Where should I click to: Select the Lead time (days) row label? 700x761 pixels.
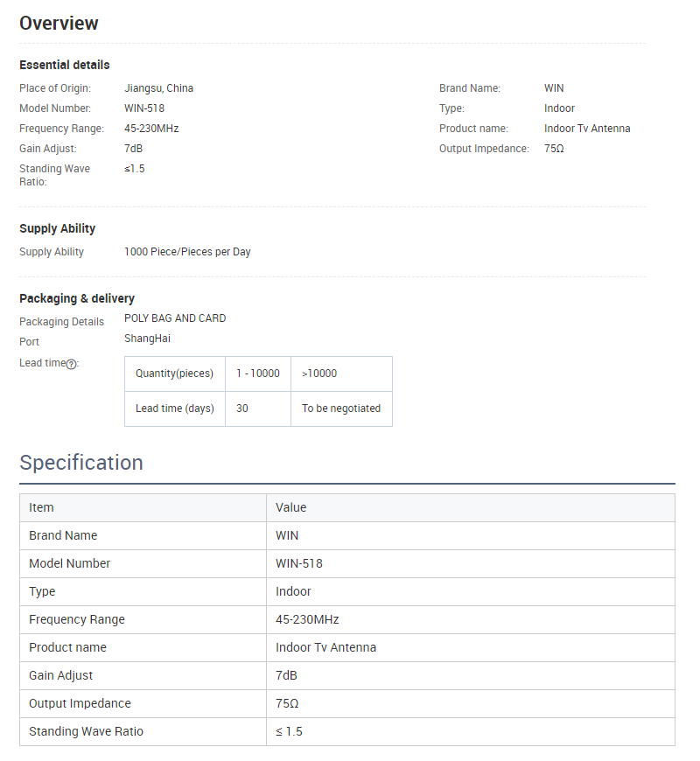coord(175,408)
